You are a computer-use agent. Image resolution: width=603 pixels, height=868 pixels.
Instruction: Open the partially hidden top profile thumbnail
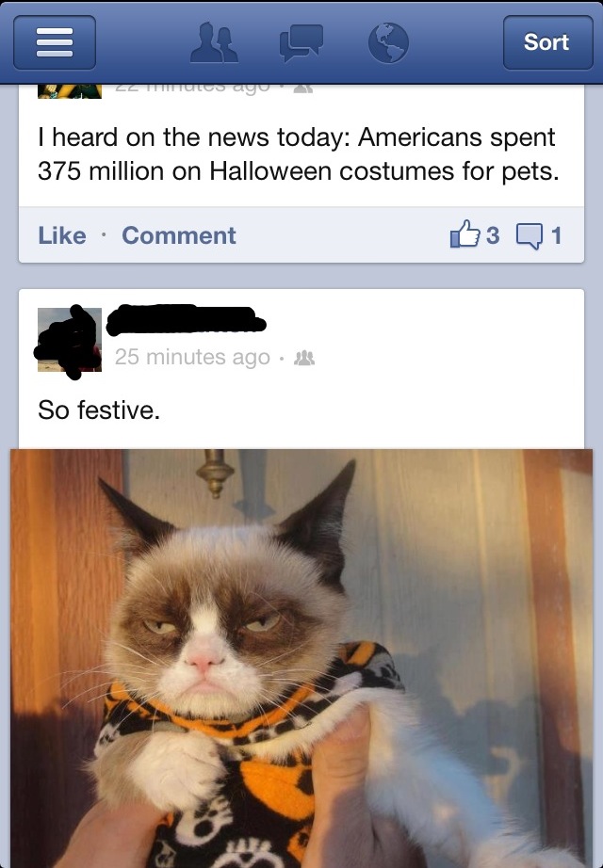pyautogui.click(x=70, y=91)
